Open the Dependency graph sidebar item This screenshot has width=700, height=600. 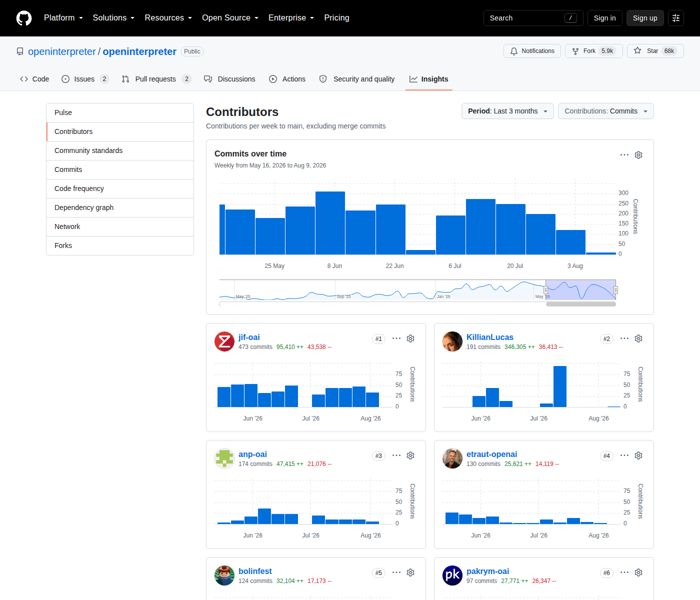[120, 207]
